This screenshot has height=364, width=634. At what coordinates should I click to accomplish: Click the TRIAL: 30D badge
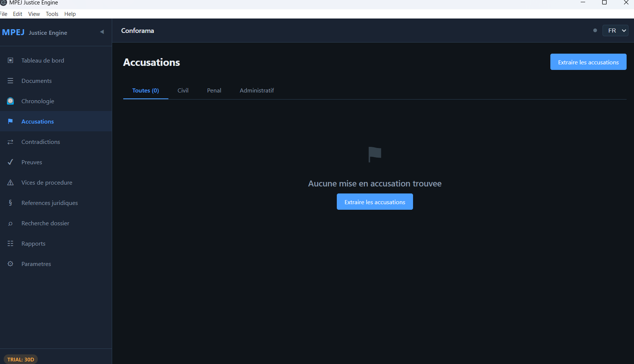(x=21, y=359)
